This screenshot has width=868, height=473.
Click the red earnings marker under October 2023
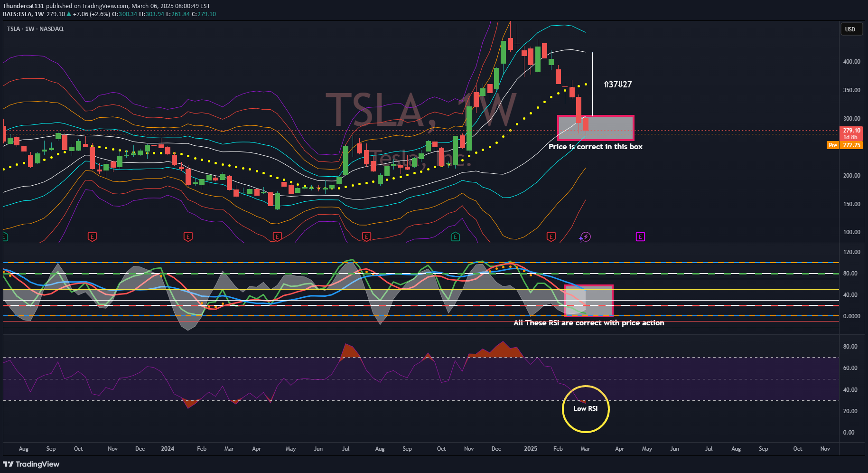92,236
